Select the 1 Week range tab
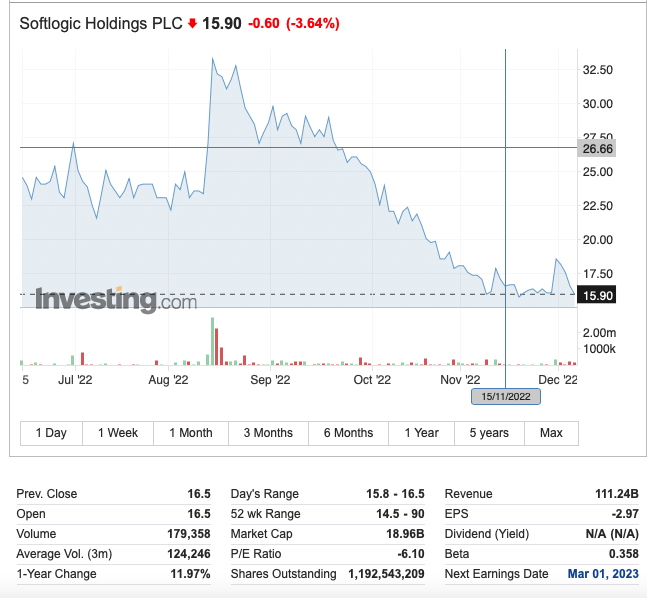Viewport: 647px width, 598px height. (118, 433)
